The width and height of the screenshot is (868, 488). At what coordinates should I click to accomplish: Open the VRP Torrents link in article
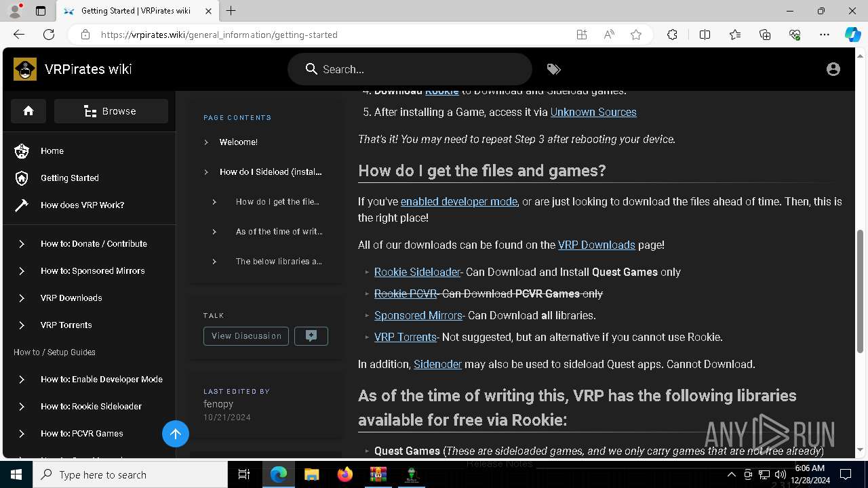point(406,337)
